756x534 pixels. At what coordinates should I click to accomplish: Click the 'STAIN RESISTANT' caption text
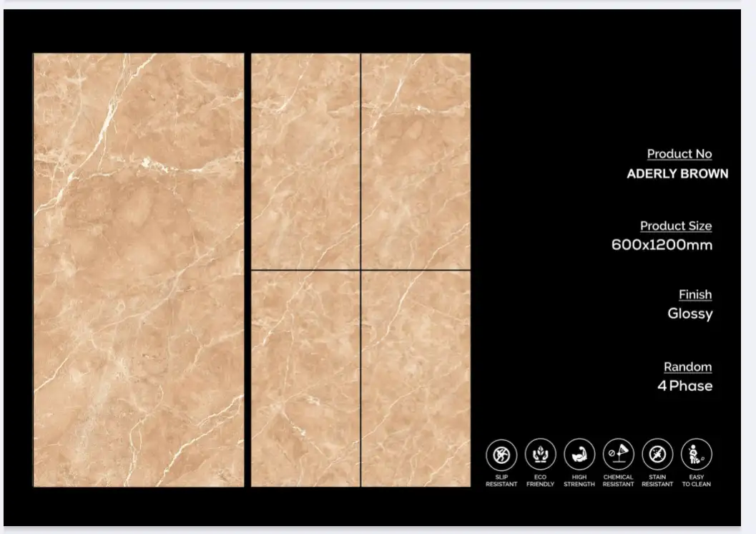point(657,480)
